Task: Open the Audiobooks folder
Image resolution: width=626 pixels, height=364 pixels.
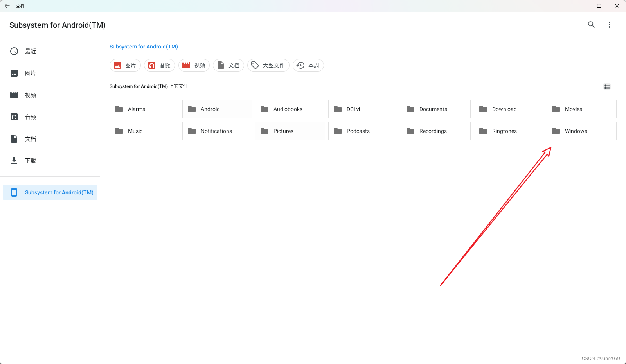Action: click(x=290, y=109)
